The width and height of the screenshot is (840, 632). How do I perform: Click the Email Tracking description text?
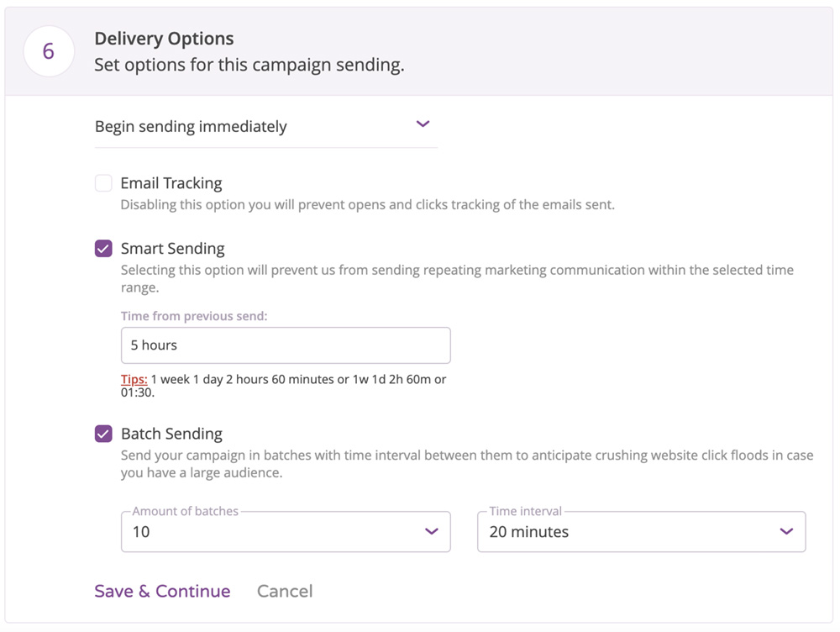coord(368,205)
